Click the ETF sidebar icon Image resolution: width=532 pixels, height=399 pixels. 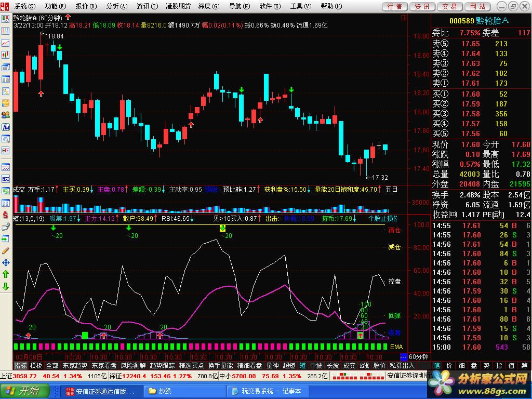(5, 150)
